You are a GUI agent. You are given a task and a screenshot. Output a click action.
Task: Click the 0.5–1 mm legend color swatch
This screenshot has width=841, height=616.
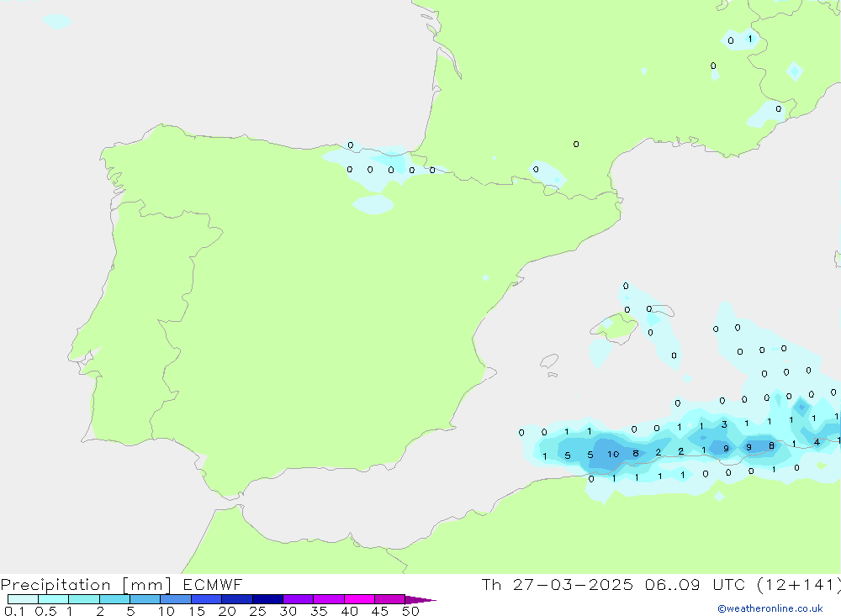click(x=53, y=599)
